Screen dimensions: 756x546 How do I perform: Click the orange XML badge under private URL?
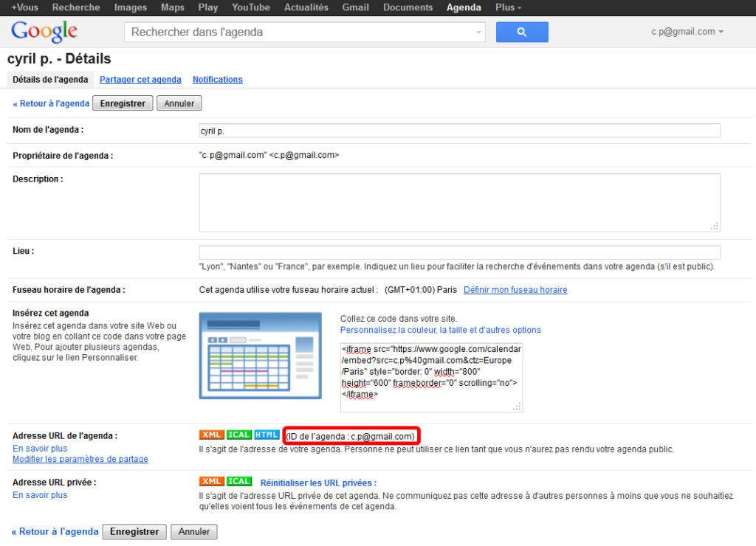(212, 482)
